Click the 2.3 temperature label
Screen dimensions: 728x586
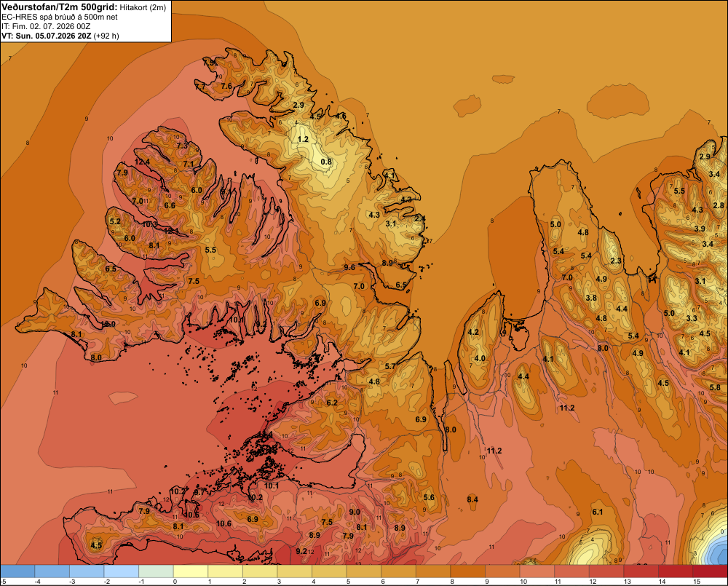point(616,261)
